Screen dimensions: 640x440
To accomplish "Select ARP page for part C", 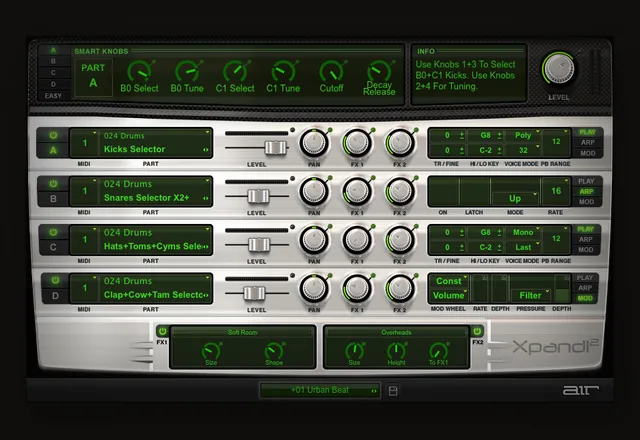I will pyautogui.click(x=585, y=239).
